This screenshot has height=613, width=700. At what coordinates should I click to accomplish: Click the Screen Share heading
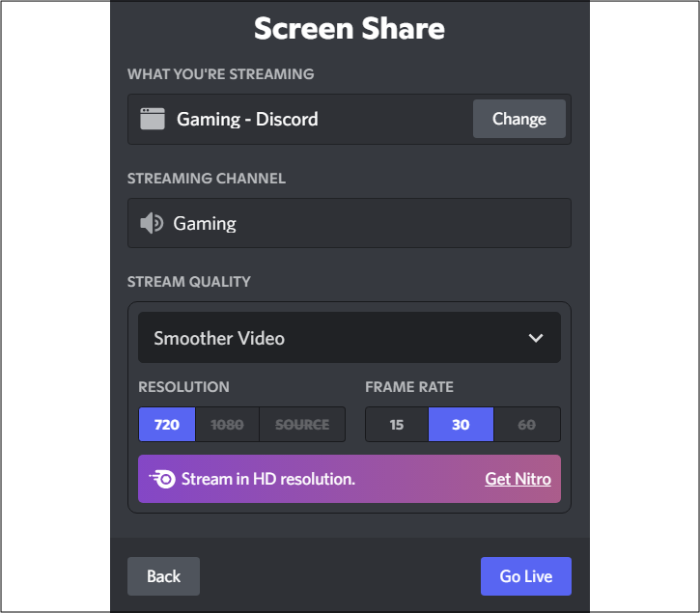click(350, 29)
